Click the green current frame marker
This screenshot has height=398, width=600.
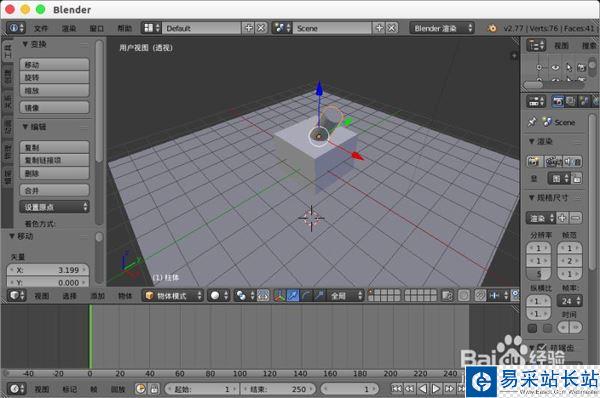click(x=90, y=336)
